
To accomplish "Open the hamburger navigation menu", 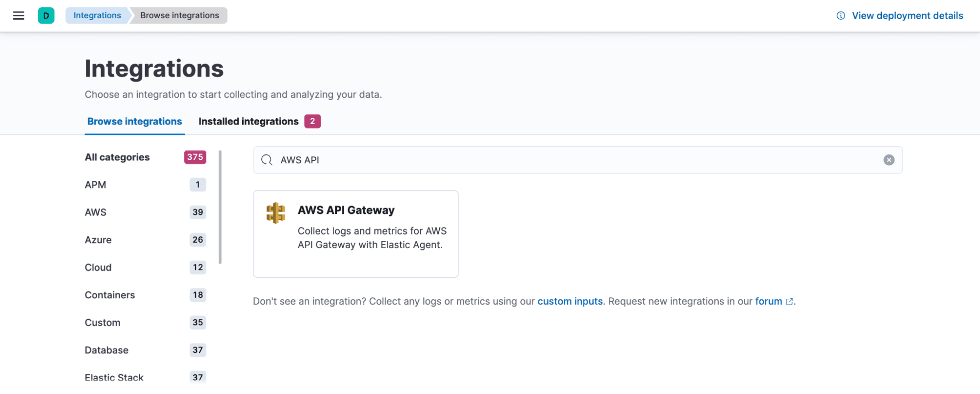I will click(x=19, y=16).
